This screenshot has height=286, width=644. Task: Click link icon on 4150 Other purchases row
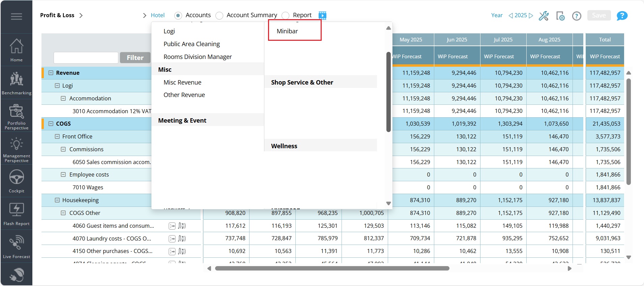[x=172, y=252]
